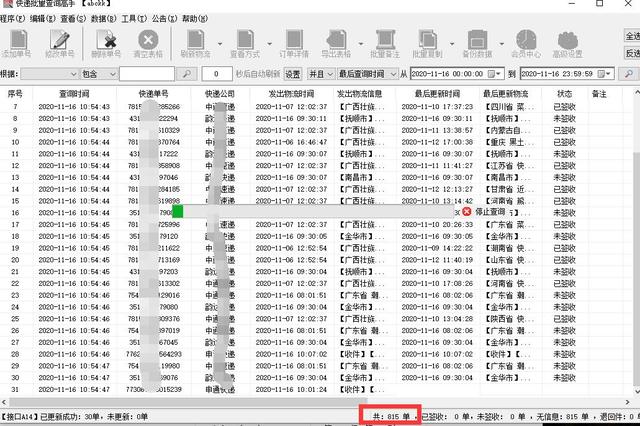
Task: Open 订单详情 order details icon
Action: [294, 40]
